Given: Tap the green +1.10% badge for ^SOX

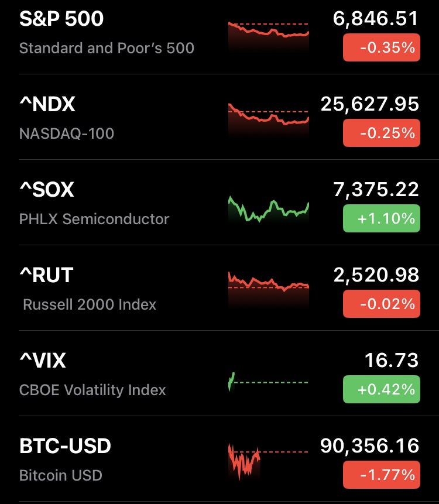Looking at the screenshot, I should click(381, 218).
